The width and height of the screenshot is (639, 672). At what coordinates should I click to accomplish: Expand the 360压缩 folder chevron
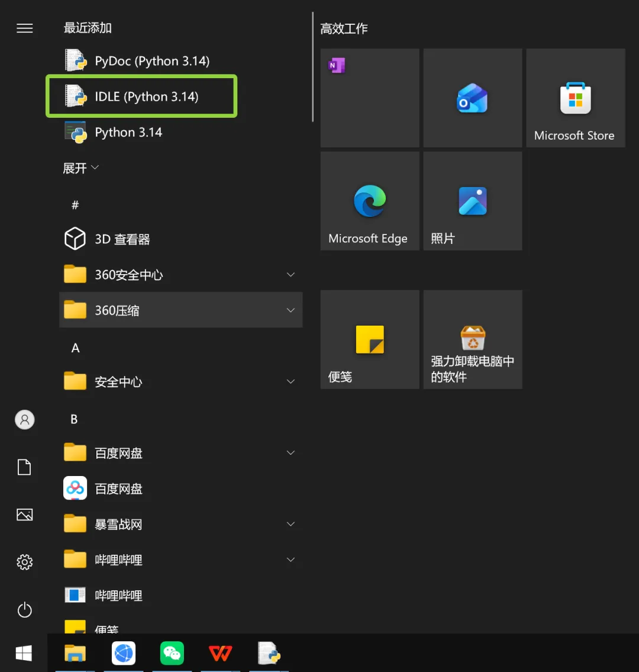coord(291,310)
